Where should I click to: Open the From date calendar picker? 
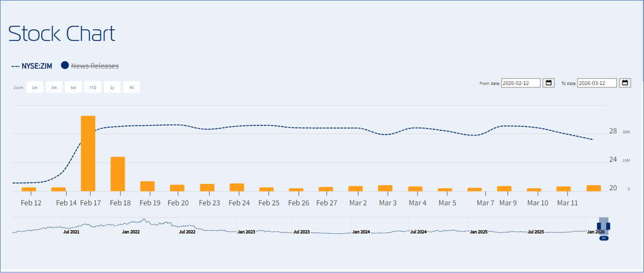click(x=549, y=83)
